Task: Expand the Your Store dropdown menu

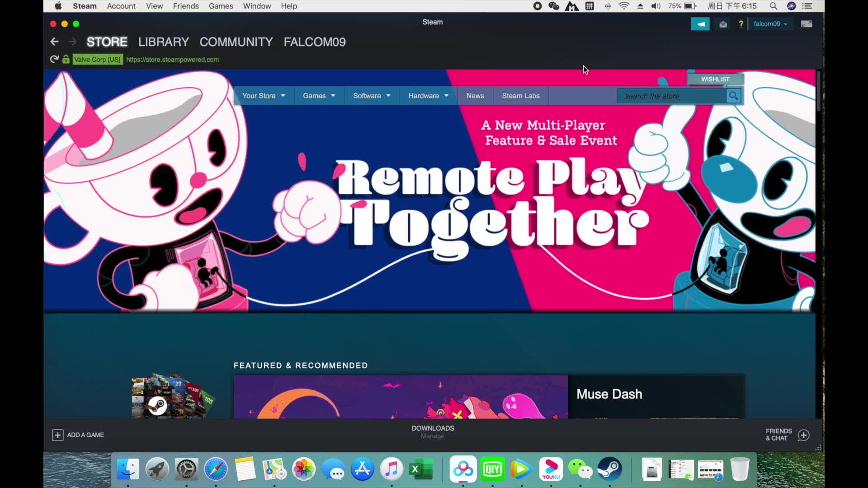Action: [262, 96]
